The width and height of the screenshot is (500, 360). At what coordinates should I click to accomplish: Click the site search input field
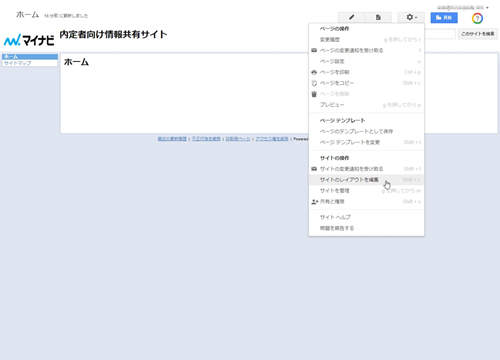[440, 34]
